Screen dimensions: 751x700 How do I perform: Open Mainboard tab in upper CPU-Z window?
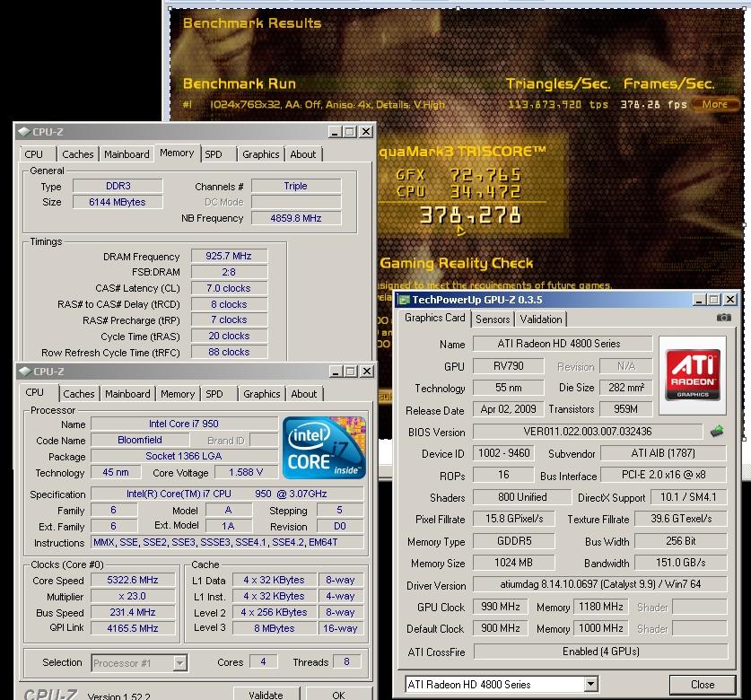(127, 154)
